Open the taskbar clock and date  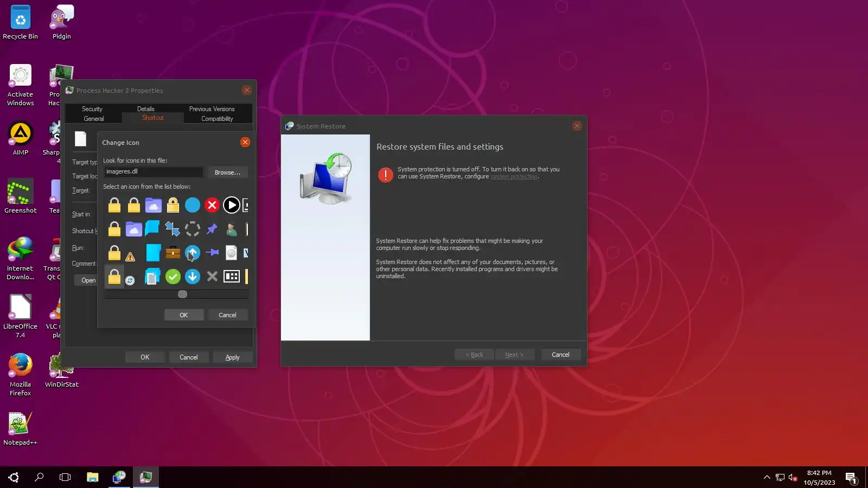point(819,477)
